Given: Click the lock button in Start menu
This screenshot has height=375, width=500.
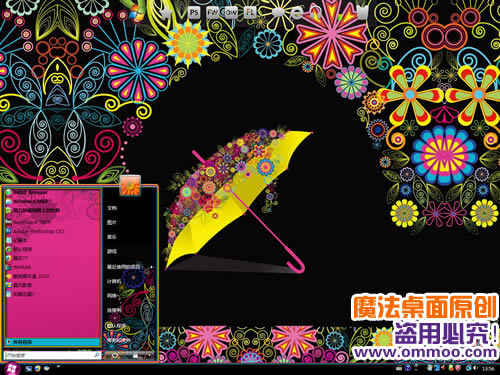Looking at the screenshot, I should coord(135,356).
